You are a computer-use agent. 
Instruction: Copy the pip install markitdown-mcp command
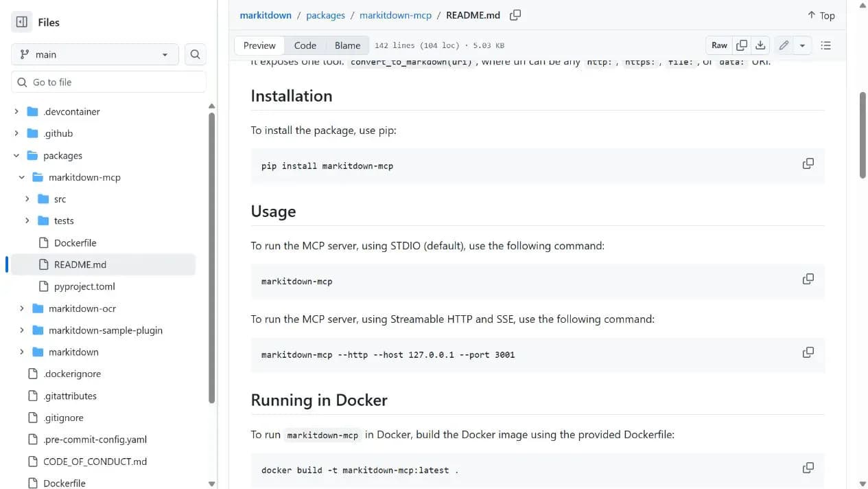(808, 163)
